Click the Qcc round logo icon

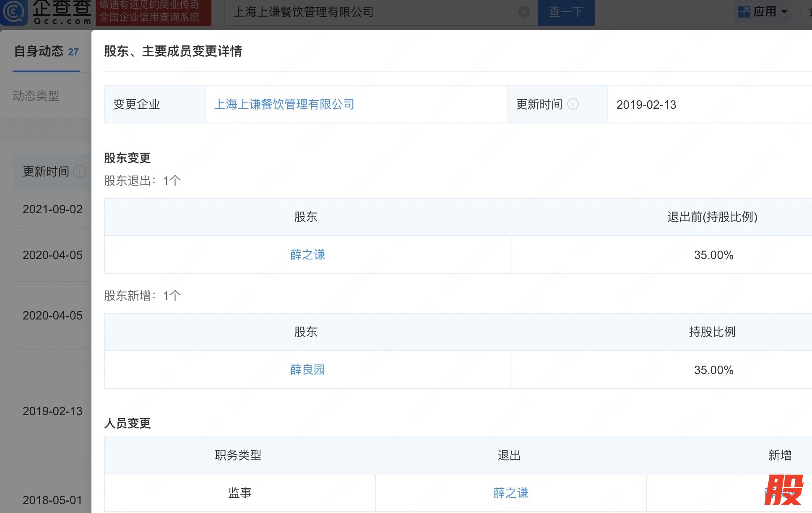pyautogui.click(x=14, y=12)
